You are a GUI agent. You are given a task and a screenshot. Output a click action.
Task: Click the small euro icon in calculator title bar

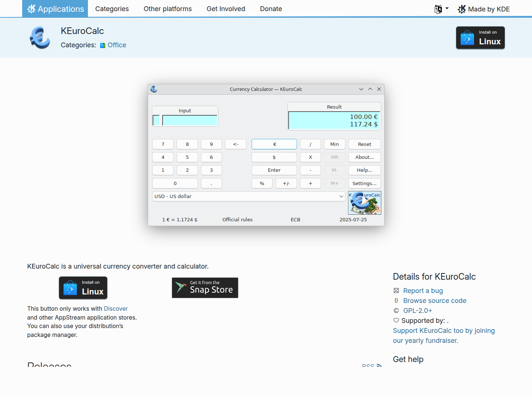(x=154, y=89)
